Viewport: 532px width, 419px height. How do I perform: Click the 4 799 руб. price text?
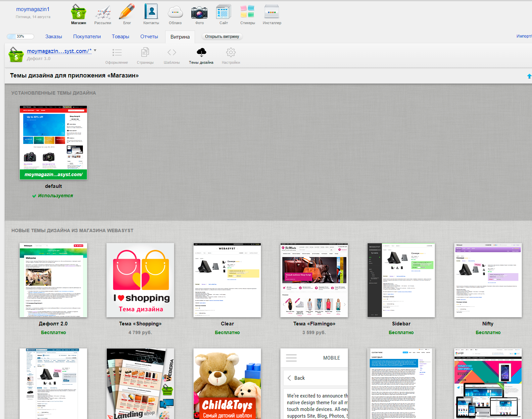pos(140,332)
